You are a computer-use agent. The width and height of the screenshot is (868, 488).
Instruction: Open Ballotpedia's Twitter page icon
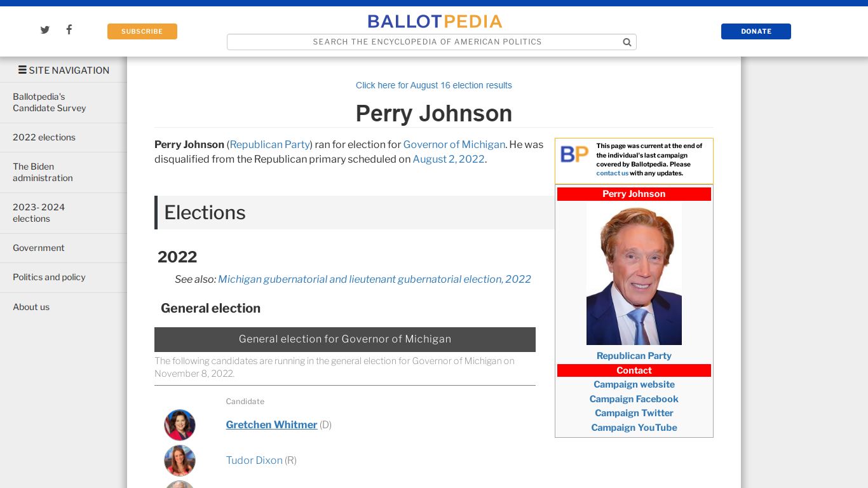pos(45,30)
